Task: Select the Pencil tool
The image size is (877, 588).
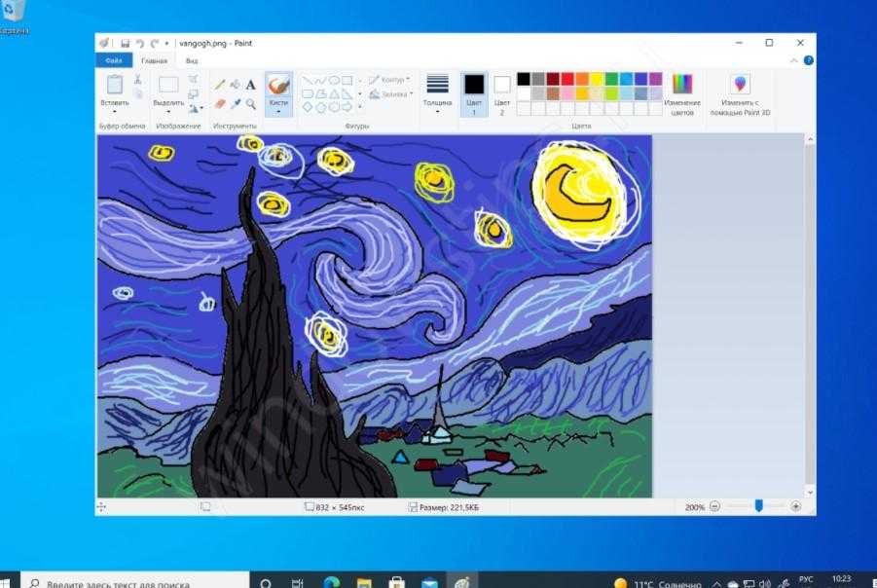Action: pos(220,85)
